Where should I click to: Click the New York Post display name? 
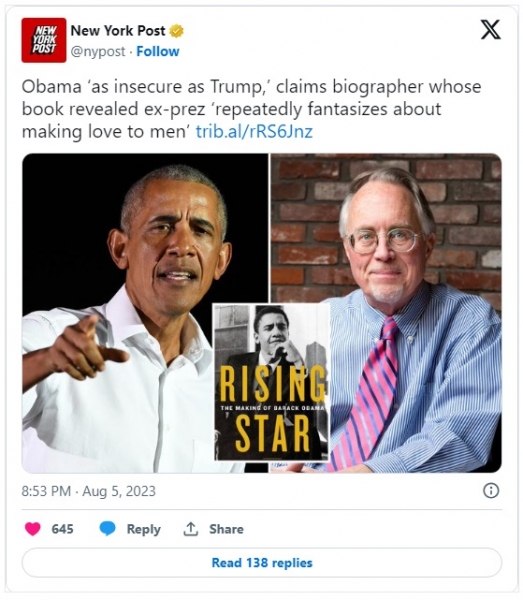pyautogui.click(x=118, y=31)
